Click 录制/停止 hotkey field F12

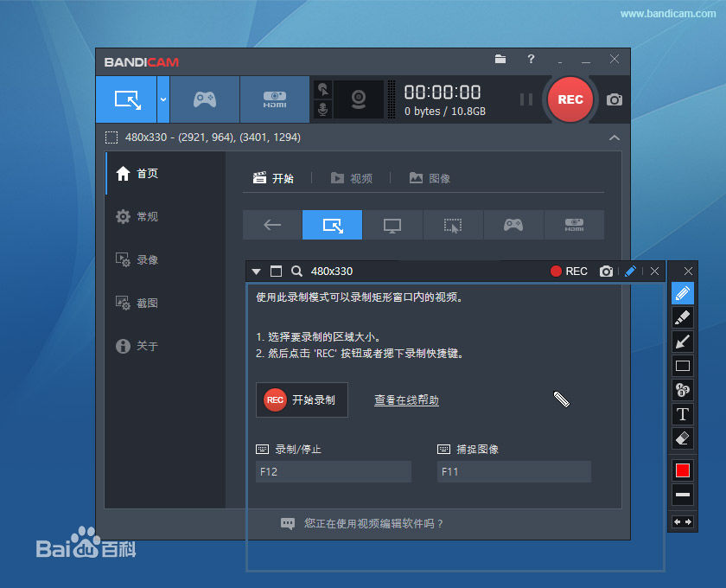[334, 472]
